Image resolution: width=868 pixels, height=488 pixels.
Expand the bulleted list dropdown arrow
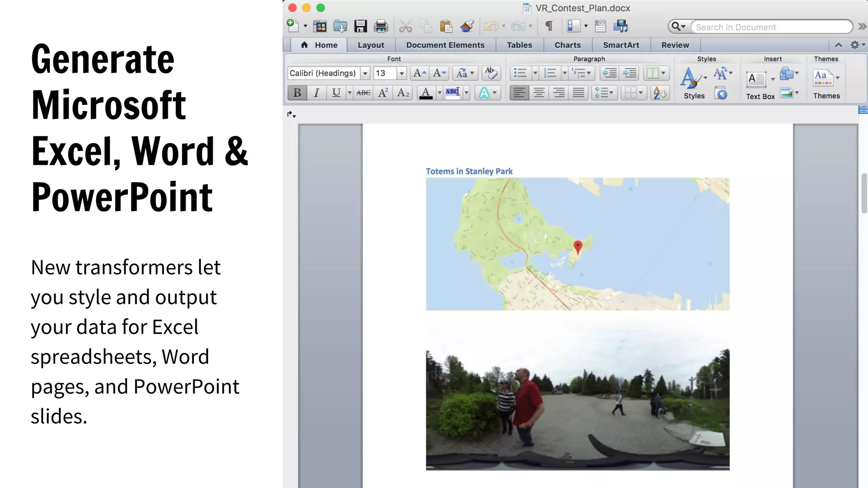[535, 73]
